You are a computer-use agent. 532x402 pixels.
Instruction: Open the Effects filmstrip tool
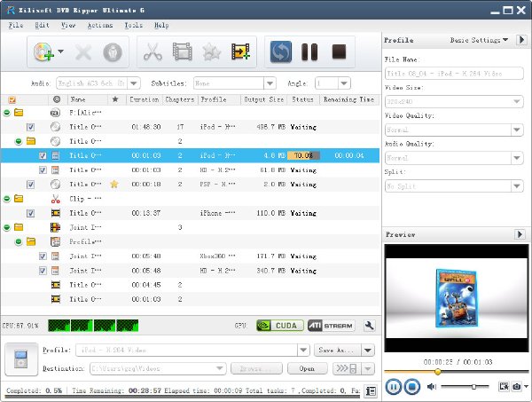click(182, 52)
